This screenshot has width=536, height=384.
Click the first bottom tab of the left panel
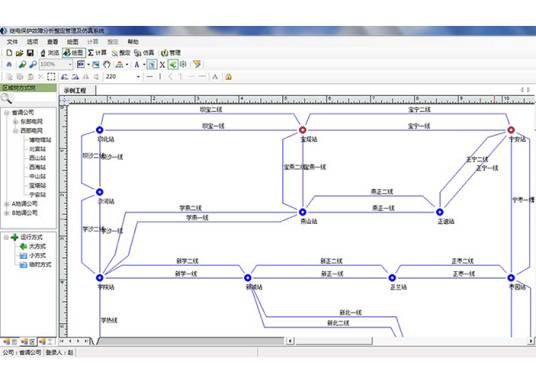point(10,341)
